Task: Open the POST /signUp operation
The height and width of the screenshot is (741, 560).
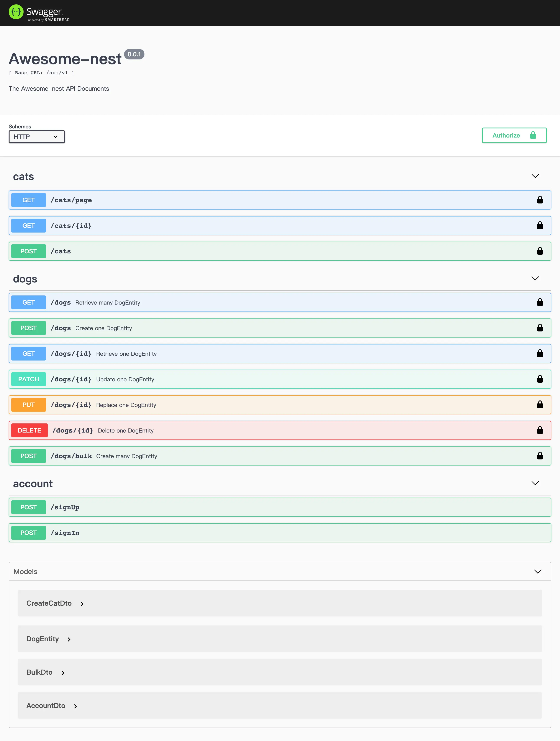Action: point(280,507)
